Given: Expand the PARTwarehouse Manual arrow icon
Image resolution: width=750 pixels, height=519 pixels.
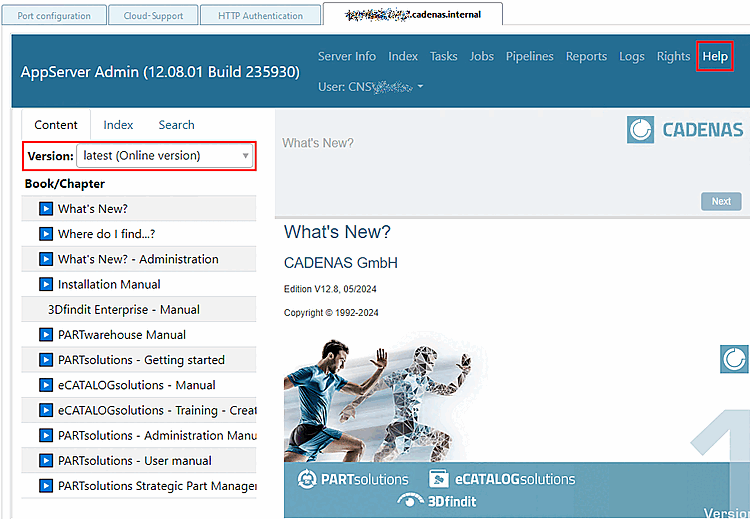Looking at the screenshot, I should point(46,335).
